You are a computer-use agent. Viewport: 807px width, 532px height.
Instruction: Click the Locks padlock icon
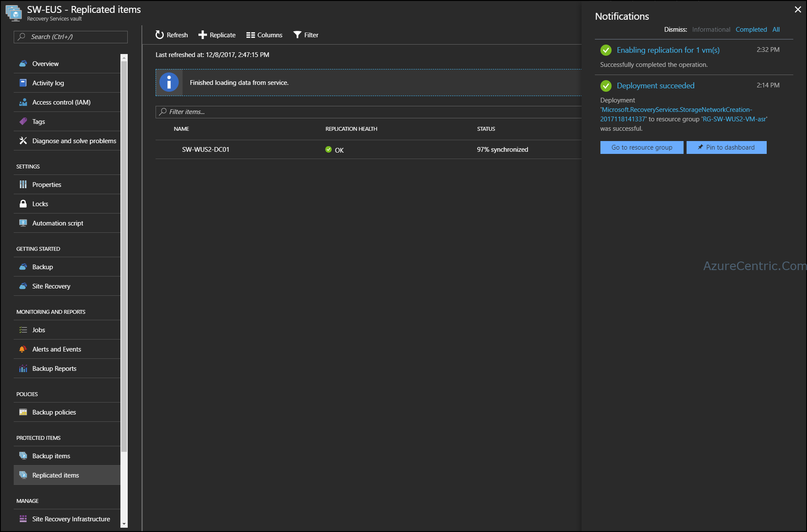point(23,204)
